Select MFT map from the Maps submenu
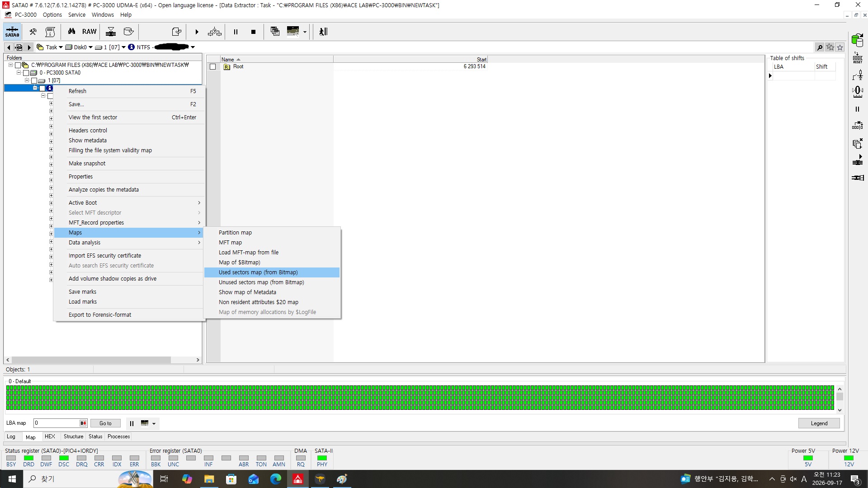868x488 pixels. pyautogui.click(x=272, y=243)
